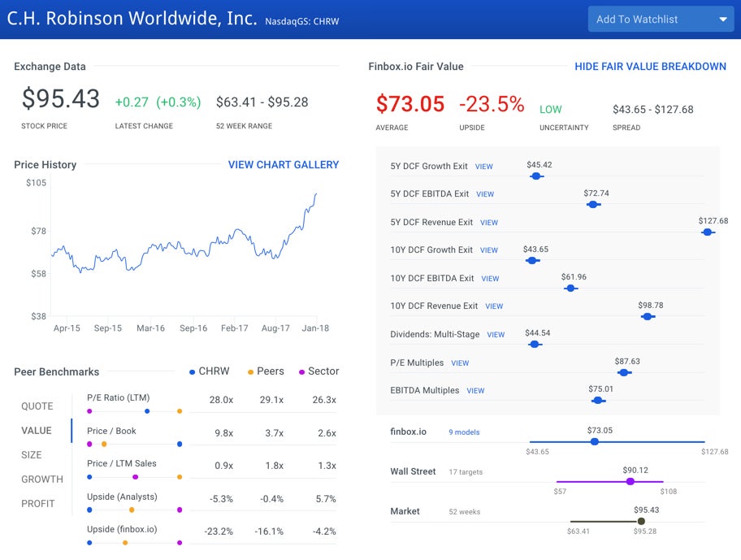The width and height of the screenshot is (741, 560).
Task: Click the $98.78 marker for 10Y DCF Revenue Exit
Action: pyautogui.click(x=648, y=316)
